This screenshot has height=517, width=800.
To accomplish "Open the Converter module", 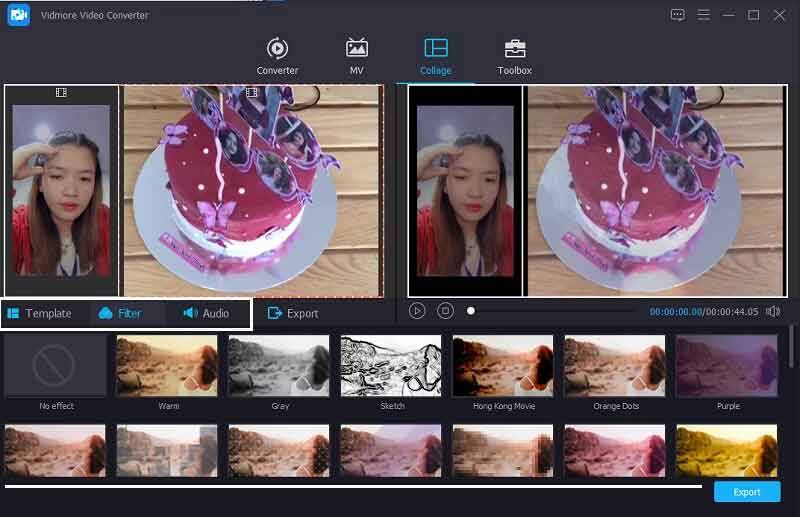I will (277, 56).
